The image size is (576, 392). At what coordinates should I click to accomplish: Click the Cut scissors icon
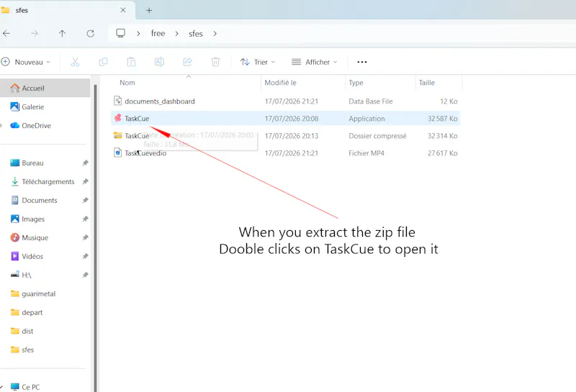(75, 62)
